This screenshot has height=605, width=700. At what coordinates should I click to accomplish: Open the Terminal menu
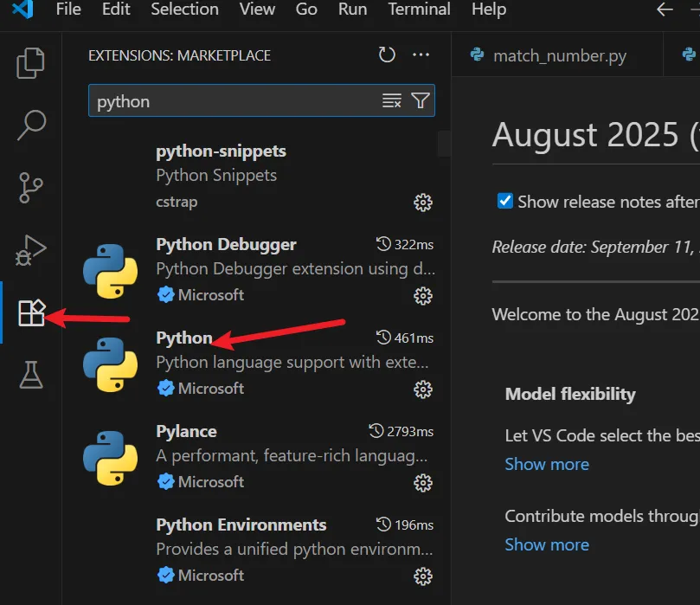tap(419, 10)
